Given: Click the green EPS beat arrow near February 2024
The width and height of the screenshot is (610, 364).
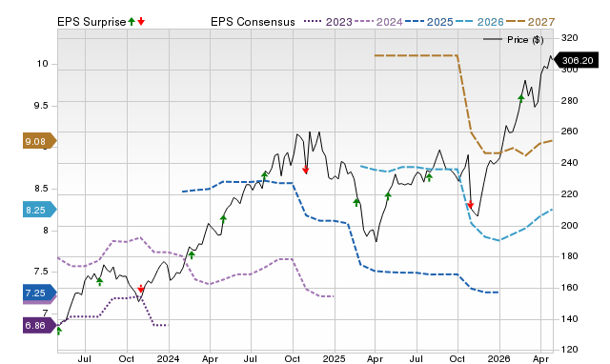Looking at the screenshot, I should click(x=192, y=255).
